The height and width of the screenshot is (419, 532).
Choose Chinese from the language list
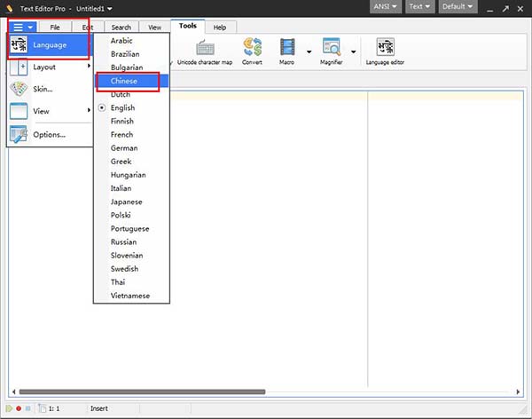pyautogui.click(x=124, y=81)
